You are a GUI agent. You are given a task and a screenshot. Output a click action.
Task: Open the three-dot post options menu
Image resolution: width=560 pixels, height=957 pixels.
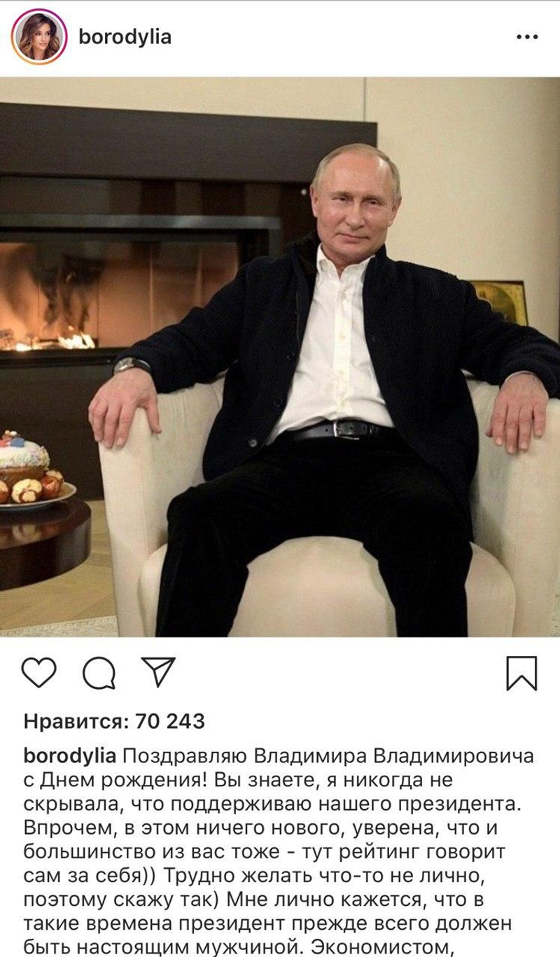[x=526, y=36]
